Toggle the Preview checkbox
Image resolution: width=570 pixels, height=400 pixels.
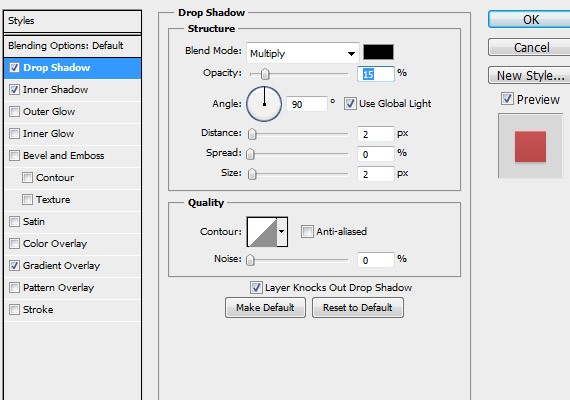tap(507, 99)
